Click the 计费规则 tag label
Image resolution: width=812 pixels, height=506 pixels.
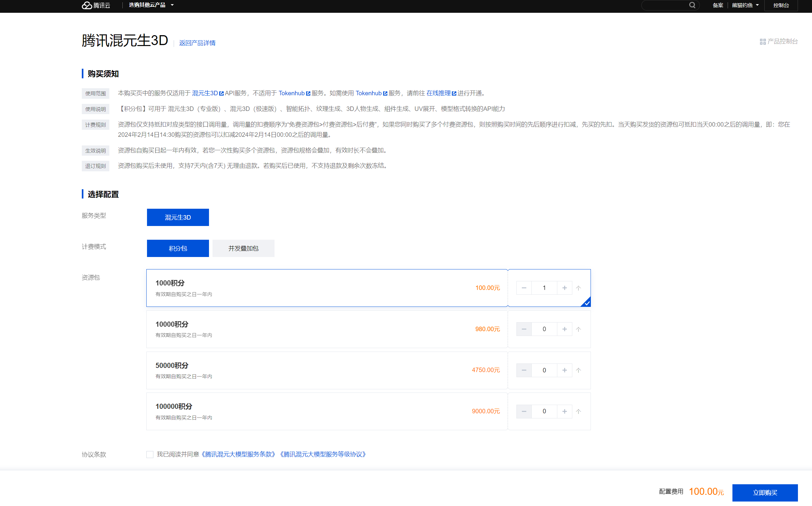(95, 125)
